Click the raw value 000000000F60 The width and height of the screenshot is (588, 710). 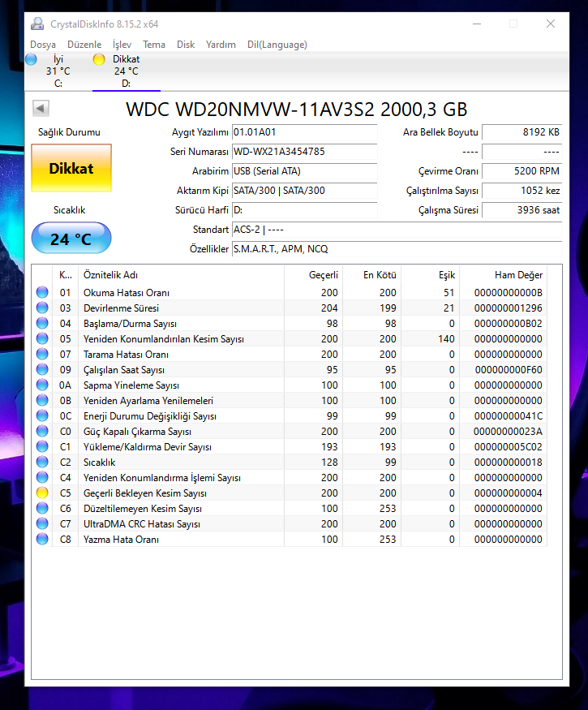coord(508,369)
